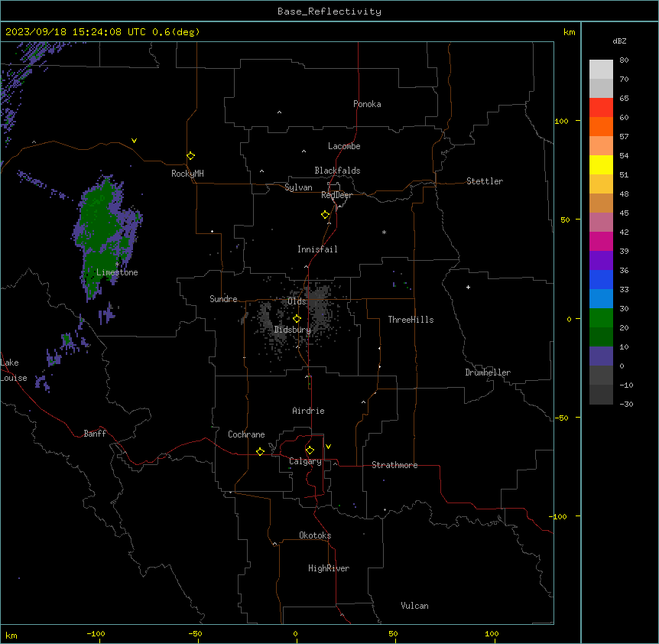Click the yellow diamond marker above Calgary label
This screenshot has height=644, width=659.
[310, 450]
